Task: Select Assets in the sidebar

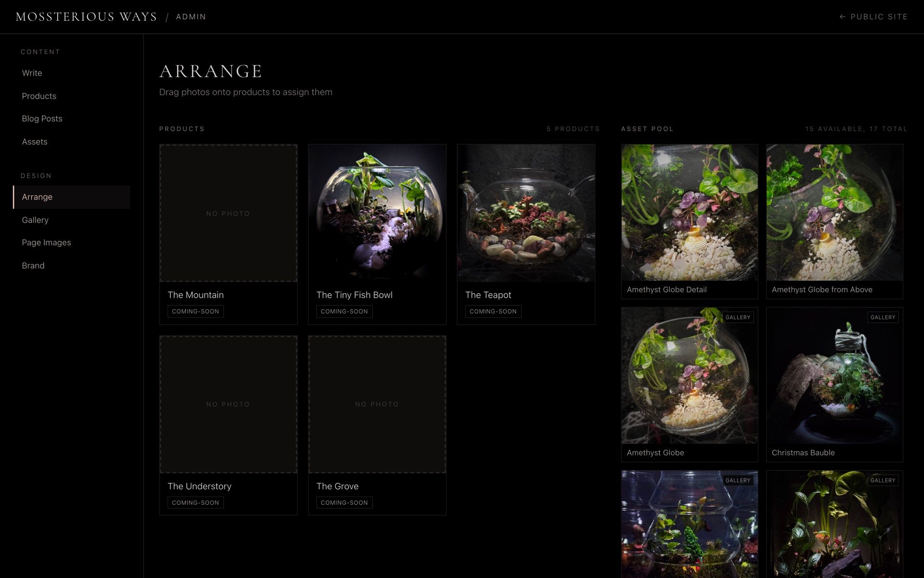Action: (35, 142)
